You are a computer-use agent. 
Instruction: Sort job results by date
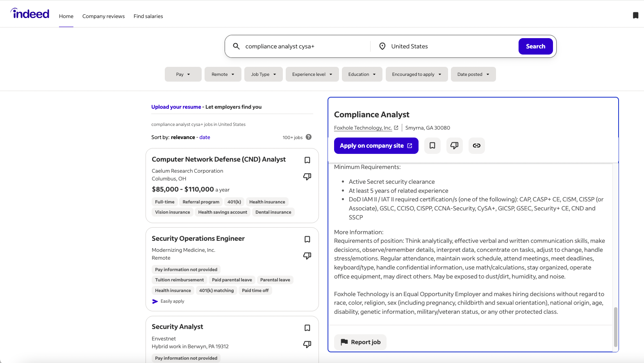click(x=205, y=137)
